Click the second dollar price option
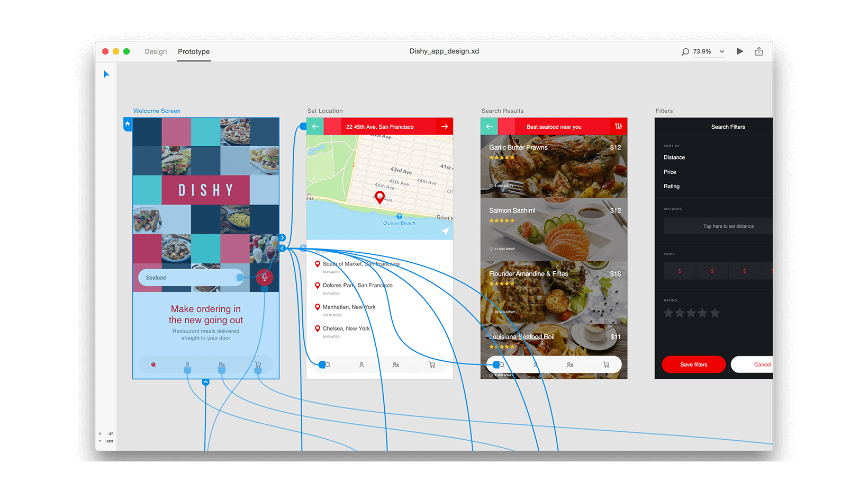This screenshot has height=489, width=868. (x=712, y=271)
